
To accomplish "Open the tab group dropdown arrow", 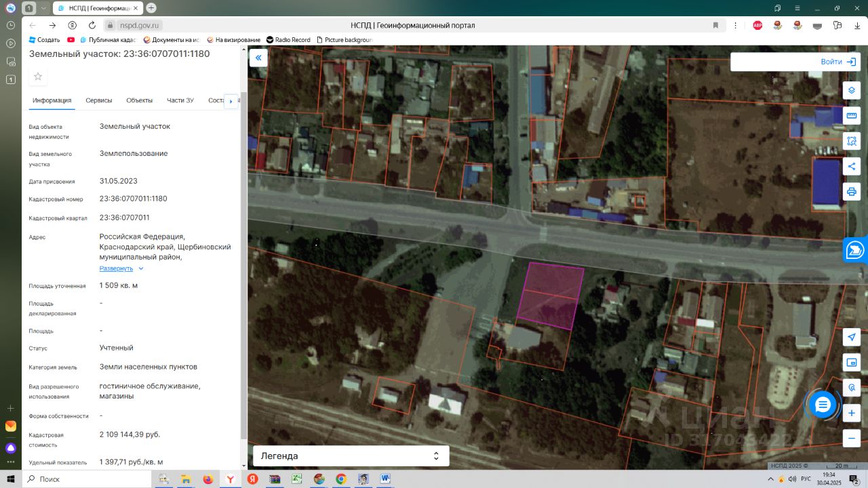I will click(43, 8).
